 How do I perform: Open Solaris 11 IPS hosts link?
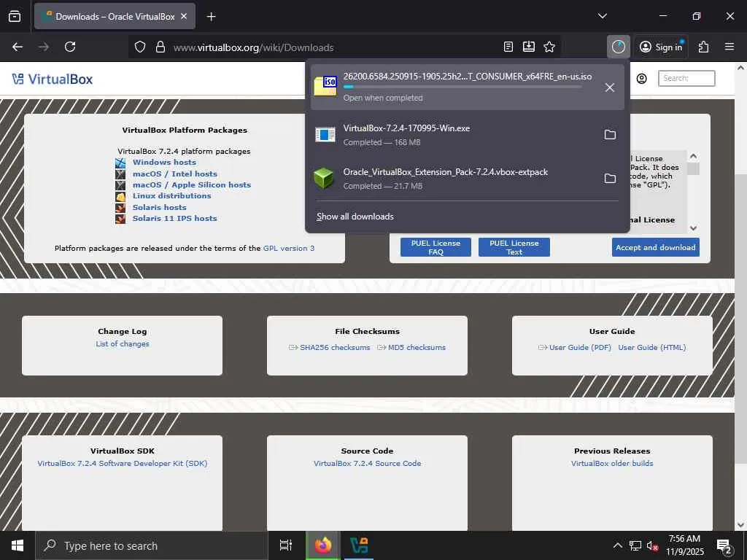tap(174, 218)
